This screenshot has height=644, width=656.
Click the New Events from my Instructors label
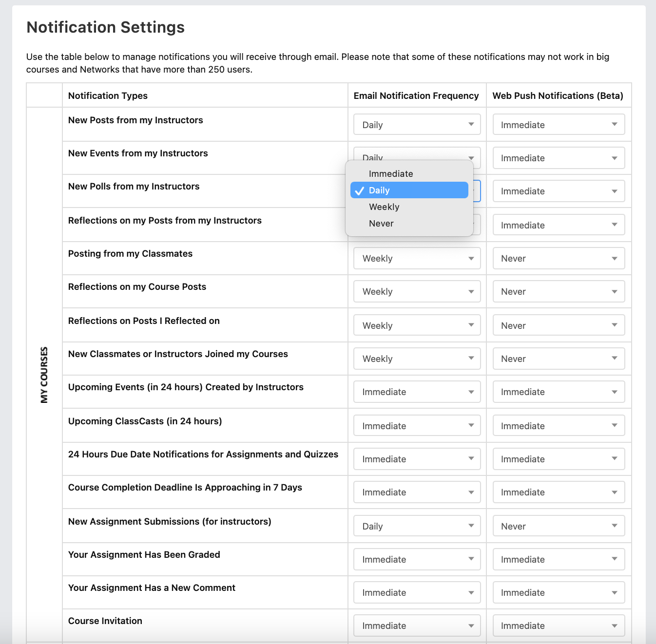(x=138, y=153)
